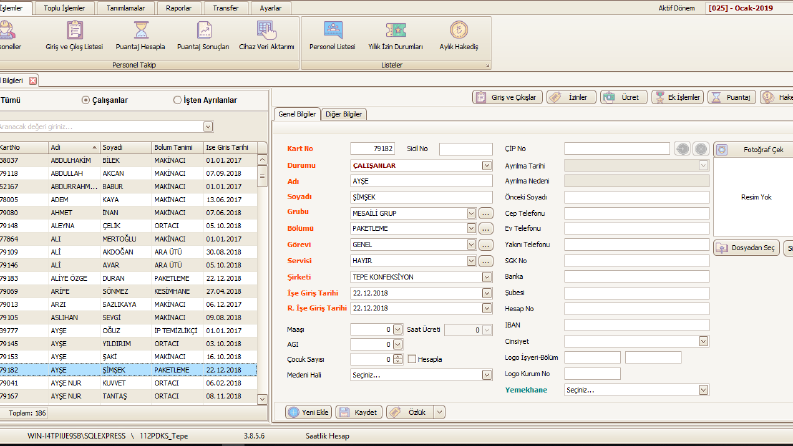Click Yeni Ekle button
Viewport: 793px width, 446px height.
[308, 412]
